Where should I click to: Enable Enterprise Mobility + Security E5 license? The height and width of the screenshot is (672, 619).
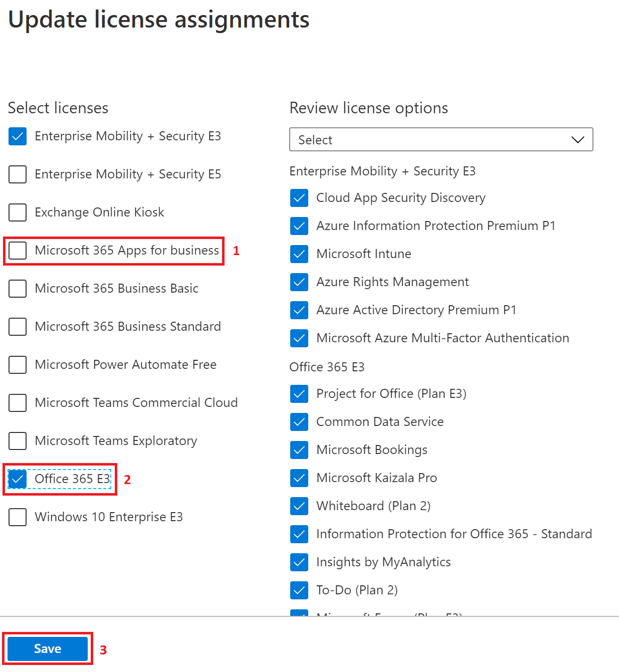pos(18,174)
